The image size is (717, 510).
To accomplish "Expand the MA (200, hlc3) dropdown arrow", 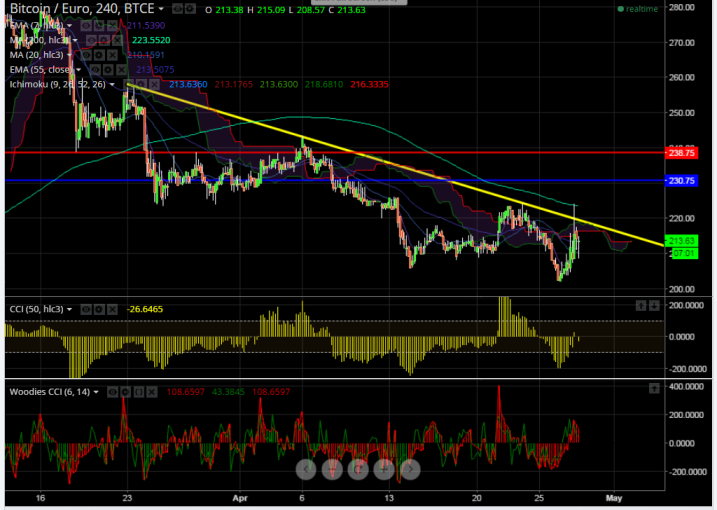I will coord(75,41).
